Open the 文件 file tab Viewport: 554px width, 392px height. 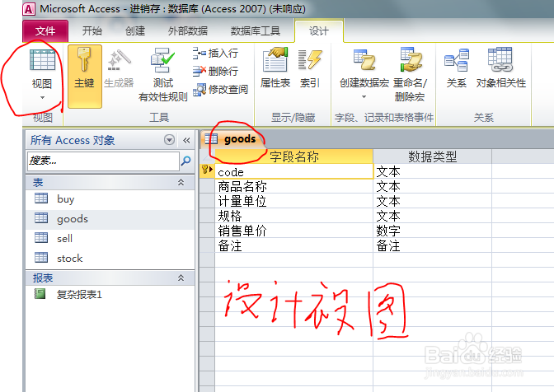(x=45, y=31)
